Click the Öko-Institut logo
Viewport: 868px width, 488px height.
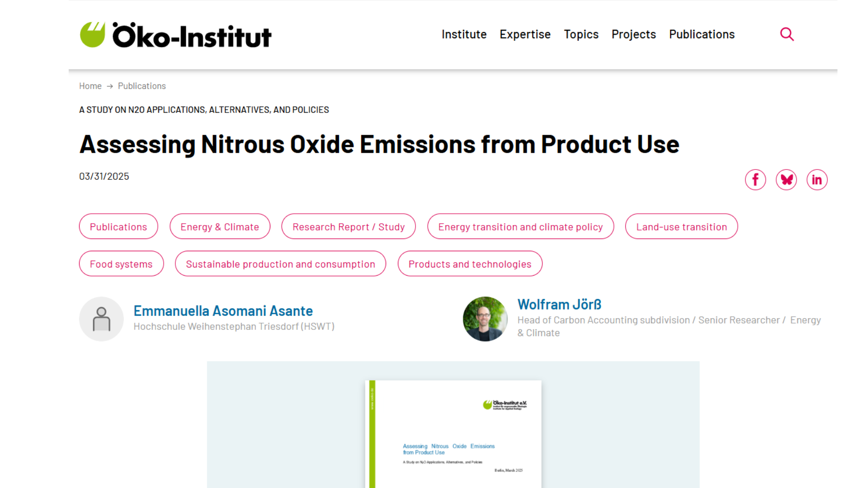coord(175,35)
